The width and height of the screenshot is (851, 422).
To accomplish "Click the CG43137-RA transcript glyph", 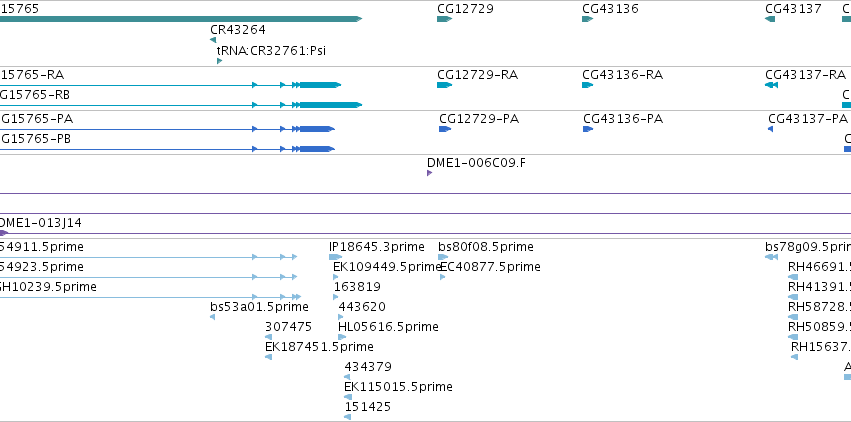I will pos(771,85).
